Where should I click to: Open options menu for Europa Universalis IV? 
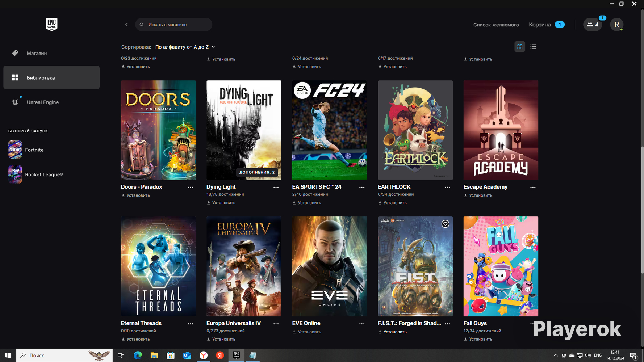[x=276, y=324]
